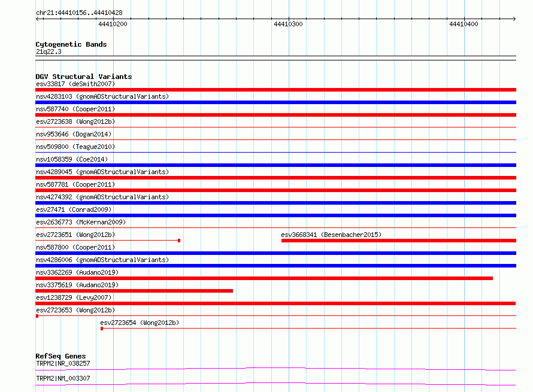Open the nsv4274392 gnomAD variant label
The height and width of the screenshot is (392, 533).
pos(102,197)
